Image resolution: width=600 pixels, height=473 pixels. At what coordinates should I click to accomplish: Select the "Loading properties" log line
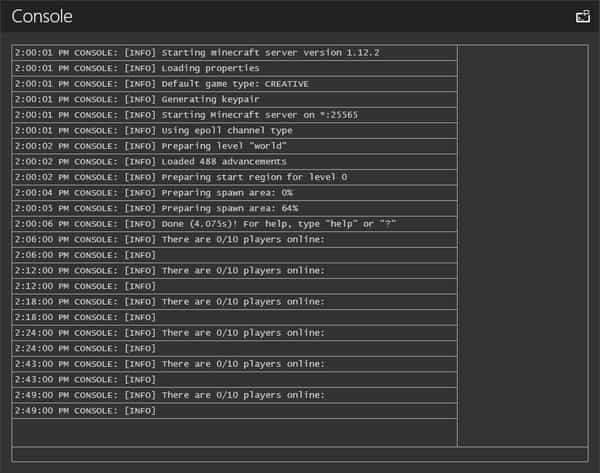235,68
